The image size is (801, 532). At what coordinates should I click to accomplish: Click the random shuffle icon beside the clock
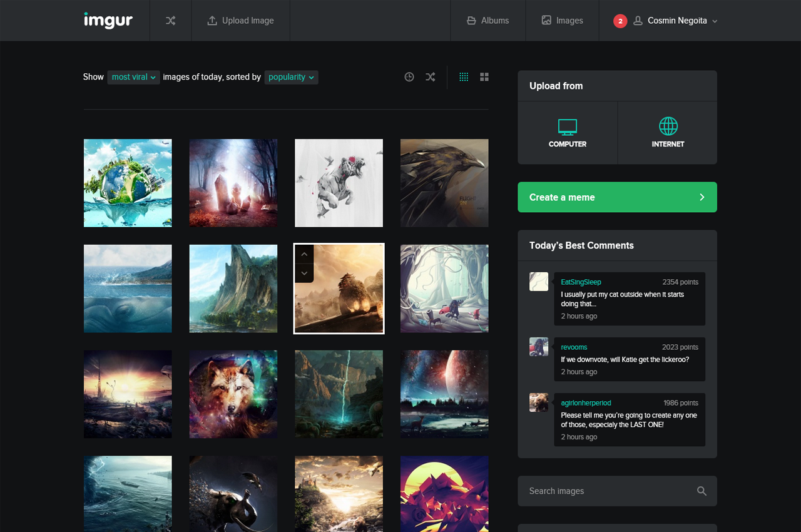tap(431, 77)
